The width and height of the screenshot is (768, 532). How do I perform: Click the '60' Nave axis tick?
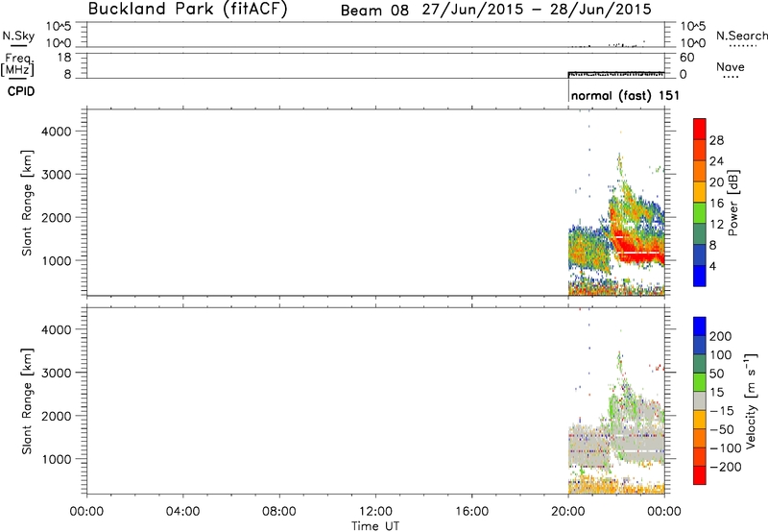[687, 58]
